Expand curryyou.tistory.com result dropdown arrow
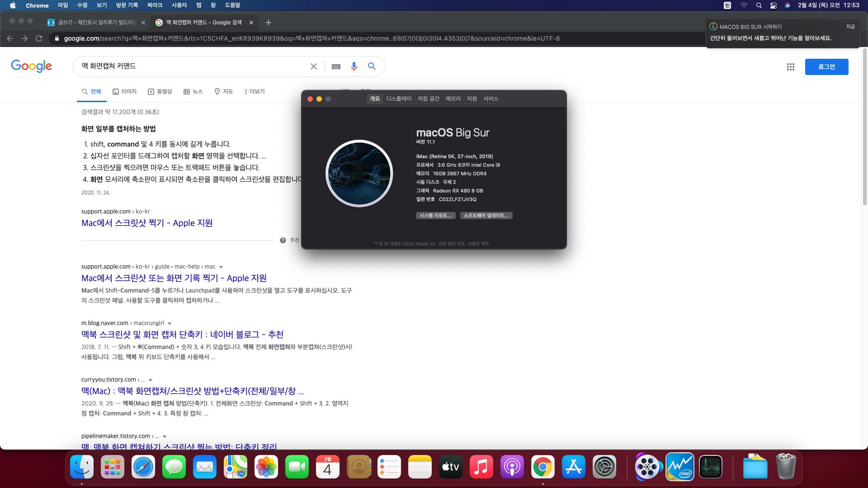Viewport: 868px width, 488px height. (151, 380)
